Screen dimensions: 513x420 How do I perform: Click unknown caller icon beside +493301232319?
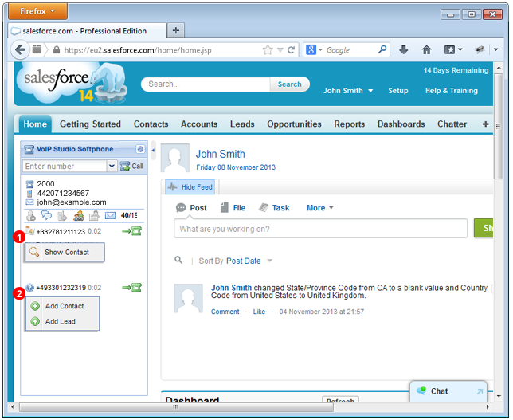(29, 288)
